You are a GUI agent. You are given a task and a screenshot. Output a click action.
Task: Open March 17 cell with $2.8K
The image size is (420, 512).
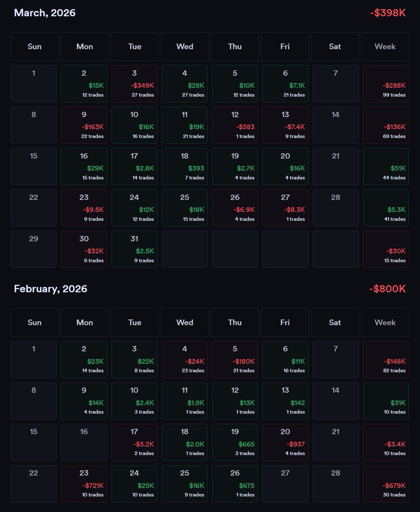[134, 166]
